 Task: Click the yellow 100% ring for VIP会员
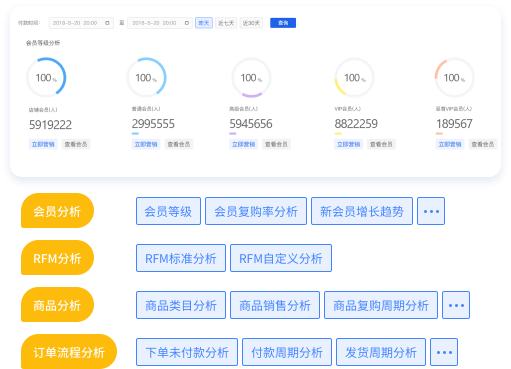[354, 78]
